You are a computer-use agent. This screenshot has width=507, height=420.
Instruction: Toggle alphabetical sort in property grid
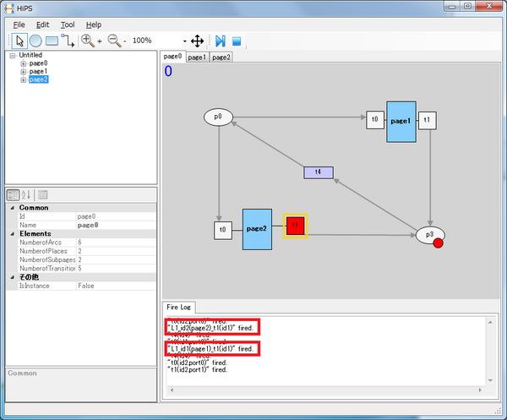point(26,195)
